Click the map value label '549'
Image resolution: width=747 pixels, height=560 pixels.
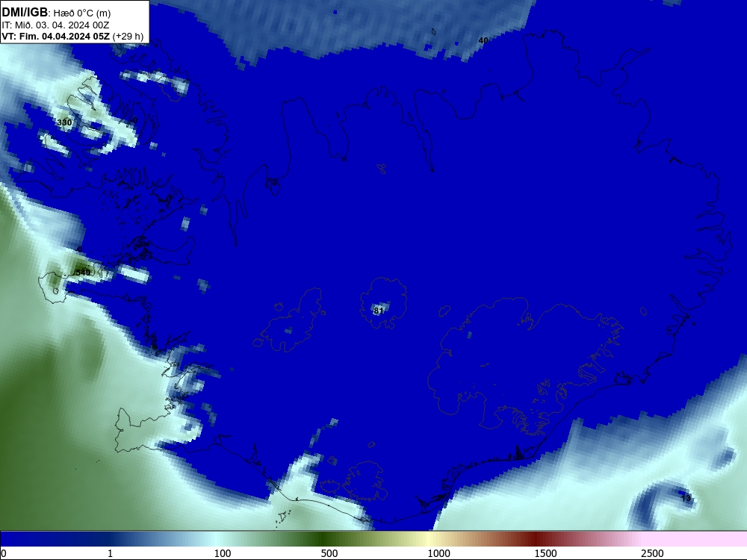[x=83, y=273]
